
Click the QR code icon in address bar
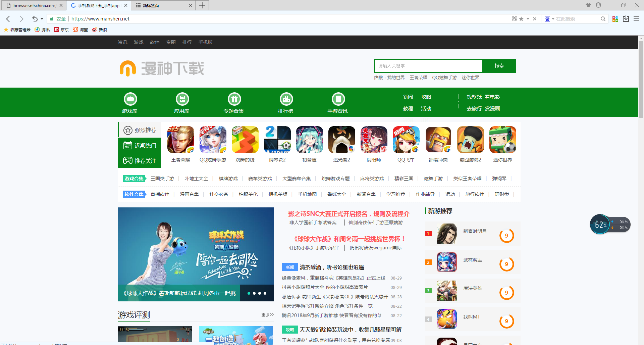click(514, 19)
